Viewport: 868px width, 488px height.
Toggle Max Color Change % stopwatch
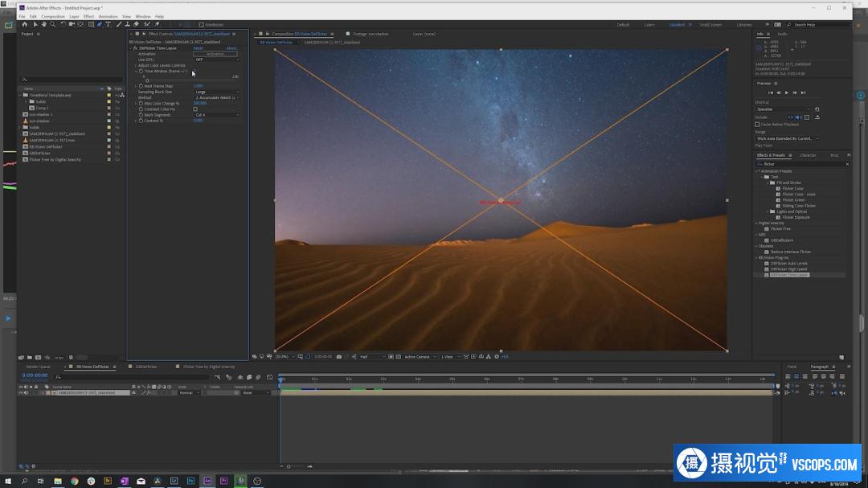click(141, 103)
